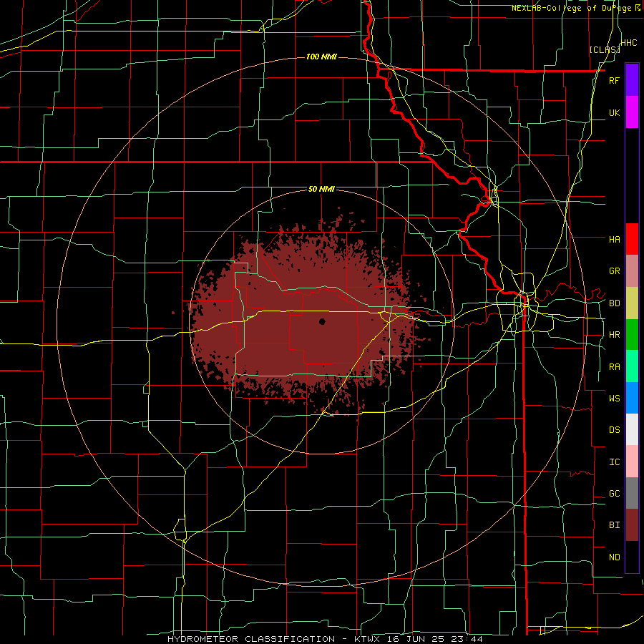Click the GC legend label
This screenshot has width=644, height=644.
coord(614,494)
